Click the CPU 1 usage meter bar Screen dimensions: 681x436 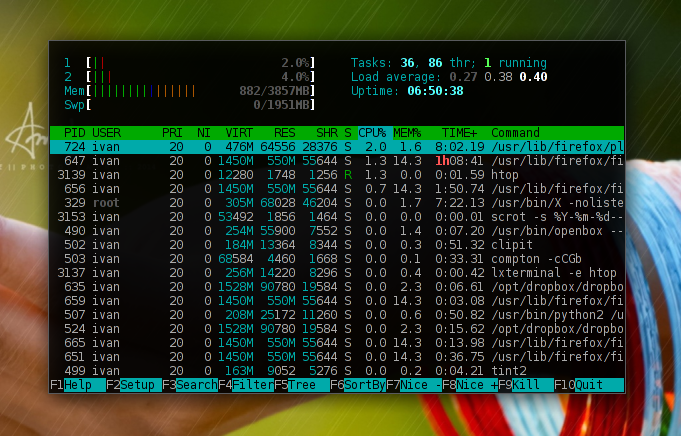200,63
